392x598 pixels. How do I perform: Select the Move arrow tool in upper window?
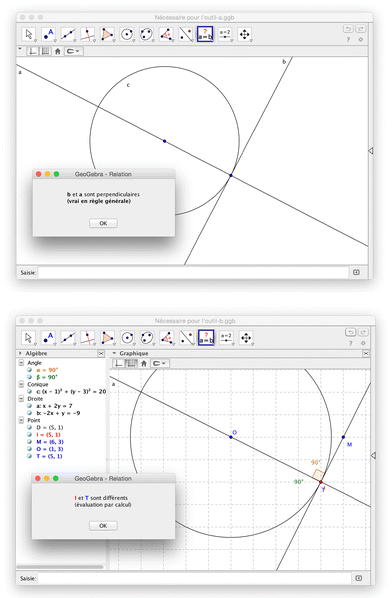(29, 34)
